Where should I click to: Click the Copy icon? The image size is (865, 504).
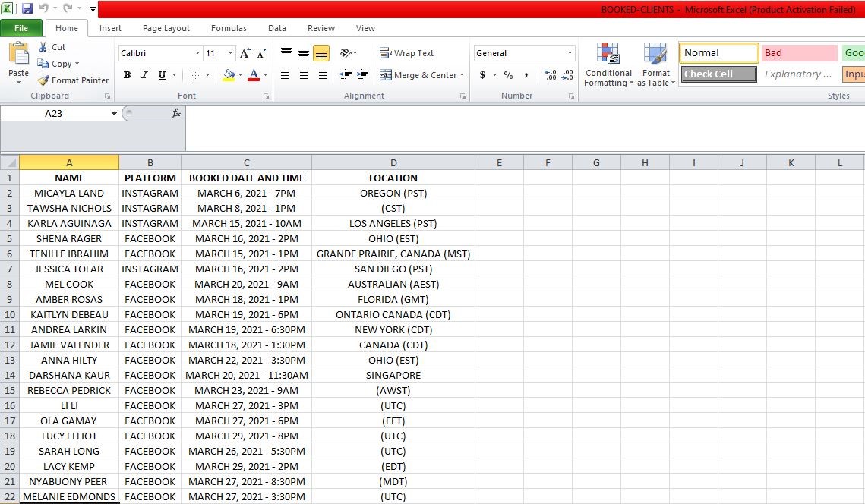(x=43, y=64)
